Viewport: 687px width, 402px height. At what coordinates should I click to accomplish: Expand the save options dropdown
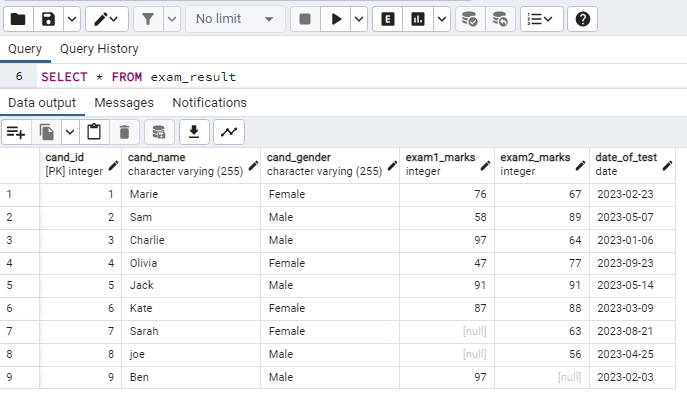(72, 19)
